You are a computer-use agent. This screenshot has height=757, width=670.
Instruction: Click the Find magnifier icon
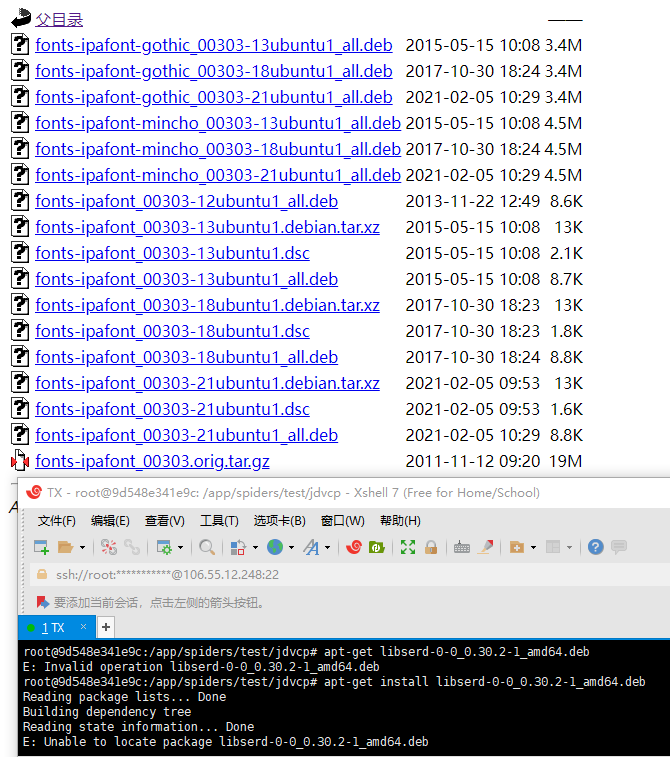[207, 547]
